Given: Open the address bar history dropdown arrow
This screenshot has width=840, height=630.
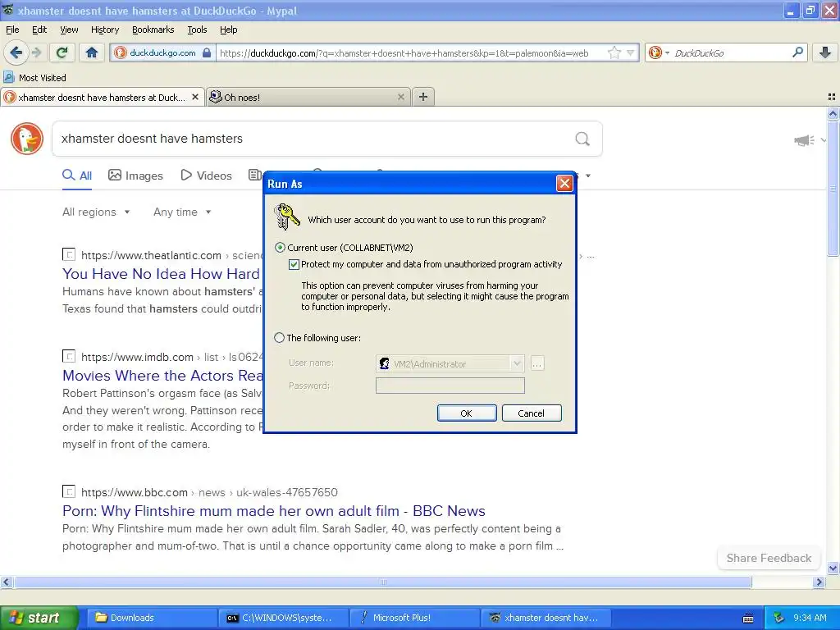Looking at the screenshot, I should click(x=631, y=52).
